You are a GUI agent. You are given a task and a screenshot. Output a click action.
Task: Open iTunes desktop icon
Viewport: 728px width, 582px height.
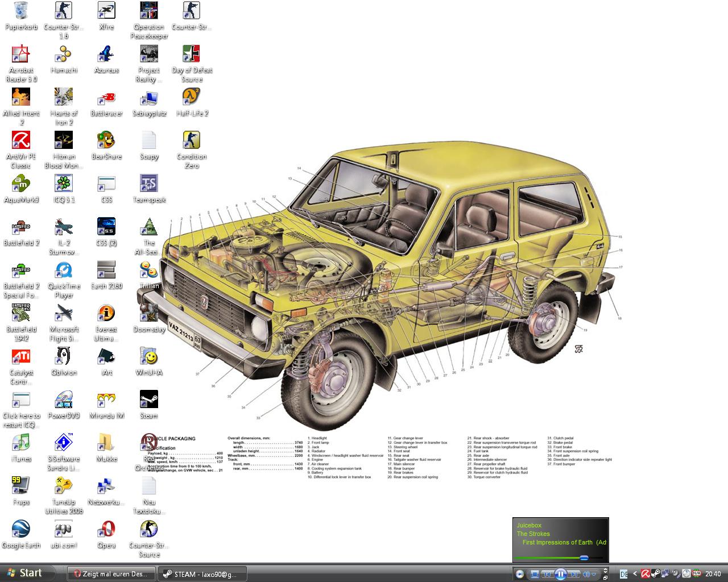(21, 448)
